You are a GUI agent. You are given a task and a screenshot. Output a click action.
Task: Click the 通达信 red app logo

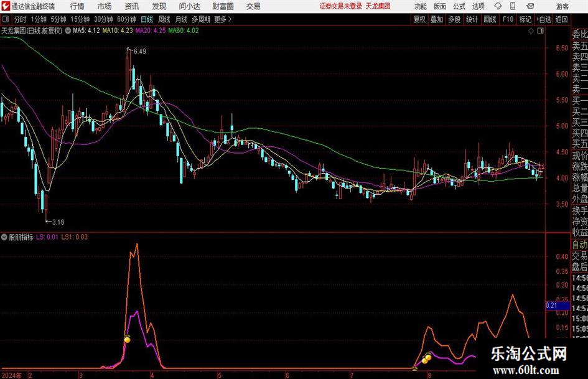click(x=6, y=6)
